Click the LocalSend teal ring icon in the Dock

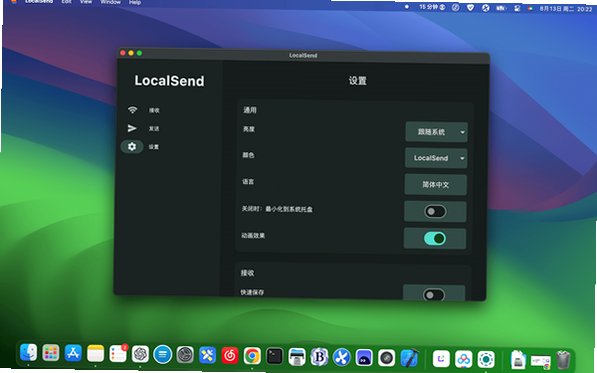[x=486, y=359]
